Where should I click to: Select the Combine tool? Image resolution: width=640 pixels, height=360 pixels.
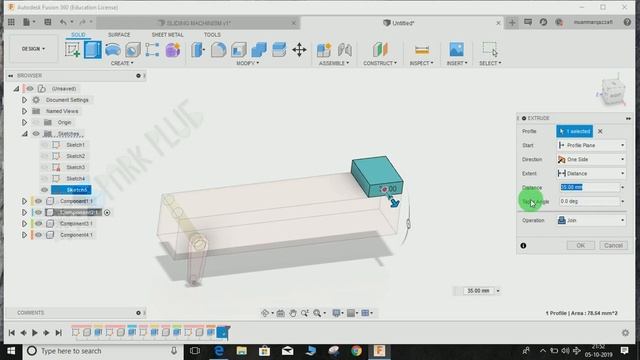point(259,50)
